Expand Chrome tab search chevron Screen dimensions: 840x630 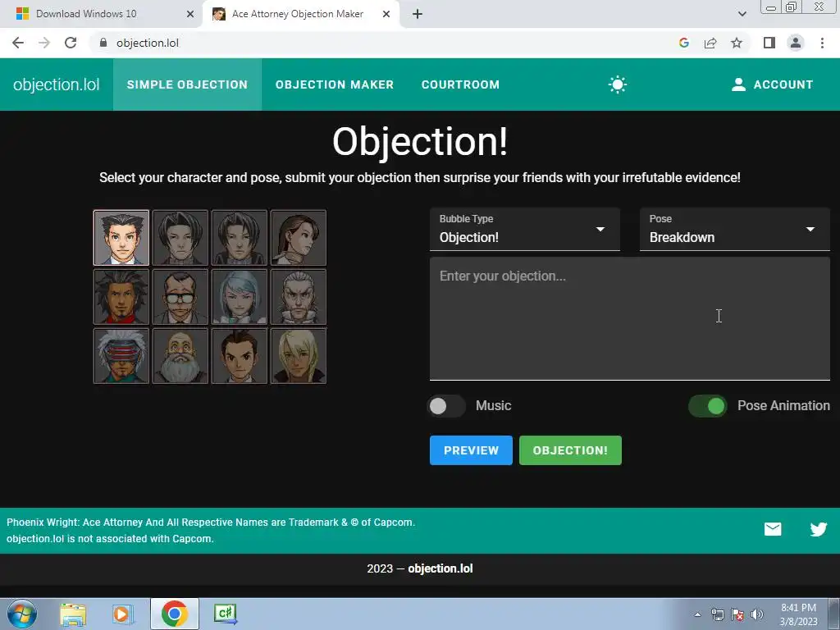(742, 14)
